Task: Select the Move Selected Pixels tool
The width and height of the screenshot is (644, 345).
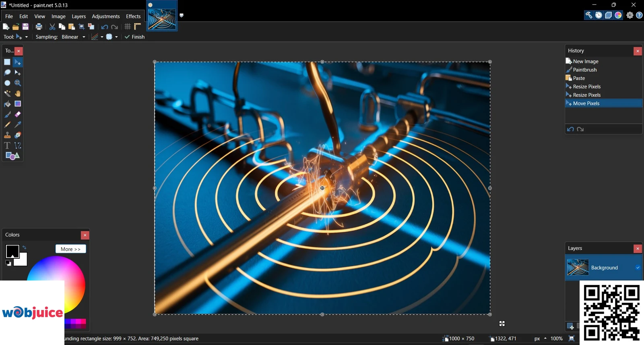Action: point(18,62)
